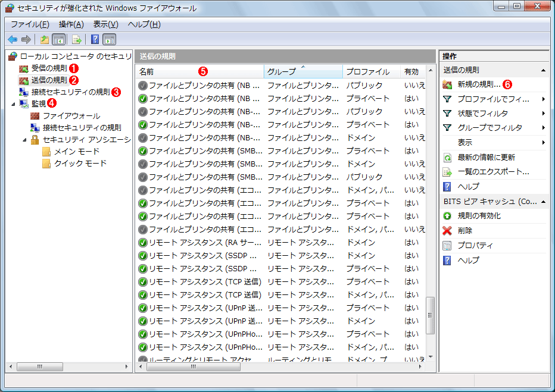
Task: Select the ローカル コンピュータ root node
Action: (x=76, y=56)
